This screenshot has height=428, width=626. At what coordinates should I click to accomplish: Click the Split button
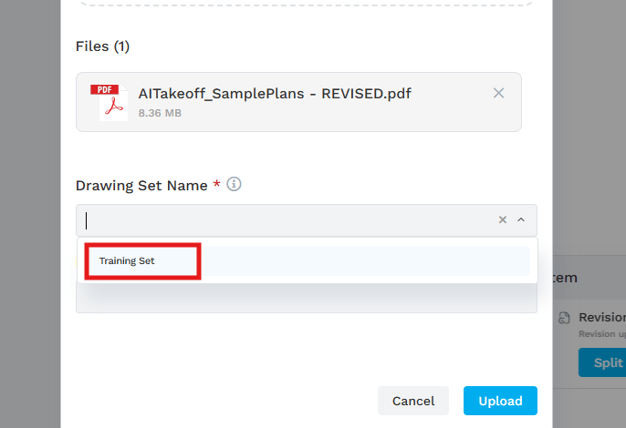[606, 362]
